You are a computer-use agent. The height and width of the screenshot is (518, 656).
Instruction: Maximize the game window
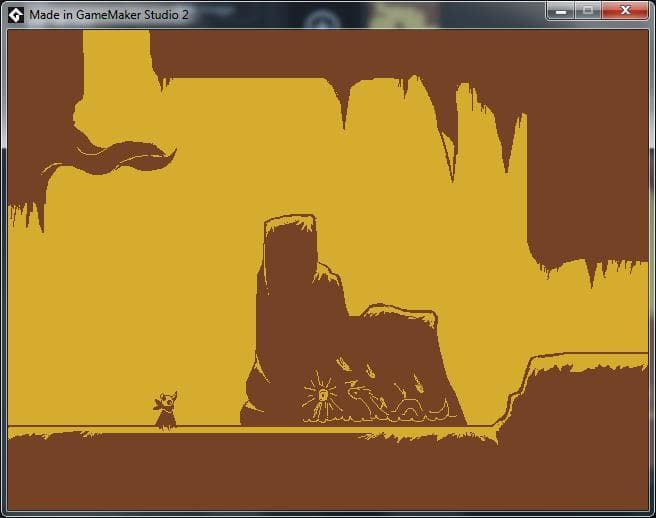[588, 11]
